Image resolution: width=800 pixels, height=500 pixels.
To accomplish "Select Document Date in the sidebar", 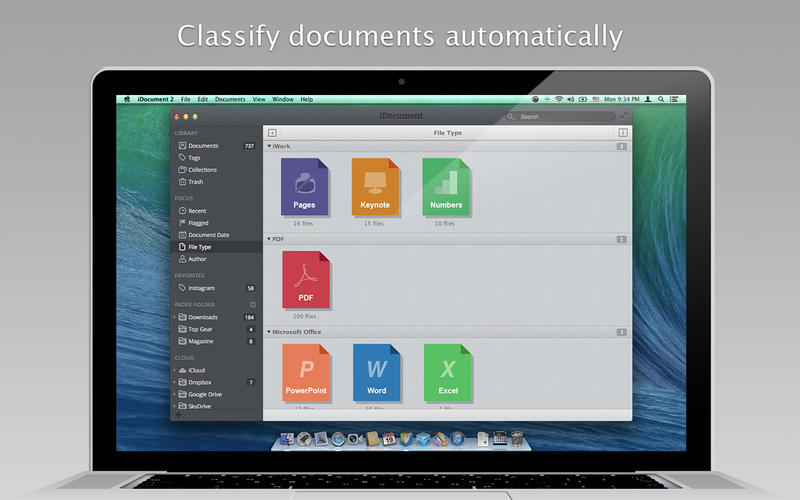I will coord(216,235).
